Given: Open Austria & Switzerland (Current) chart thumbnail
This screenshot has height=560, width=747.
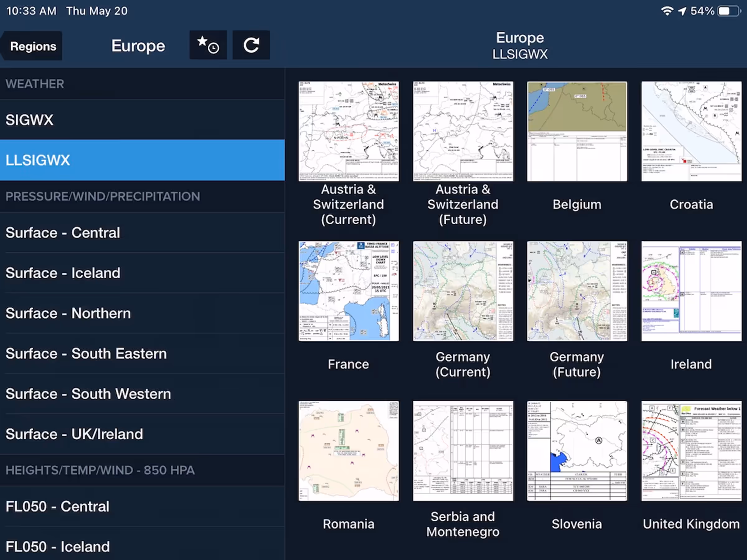Looking at the screenshot, I should 348,131.
